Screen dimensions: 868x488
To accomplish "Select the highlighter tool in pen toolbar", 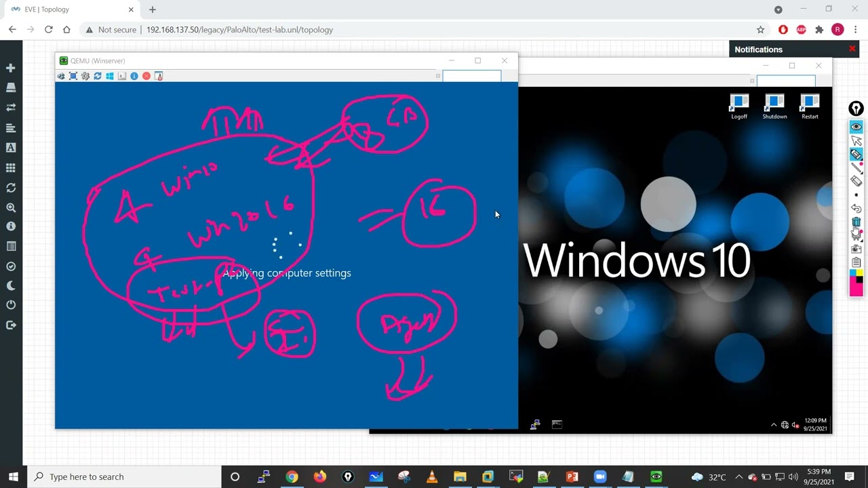I will tap(856, 154).
